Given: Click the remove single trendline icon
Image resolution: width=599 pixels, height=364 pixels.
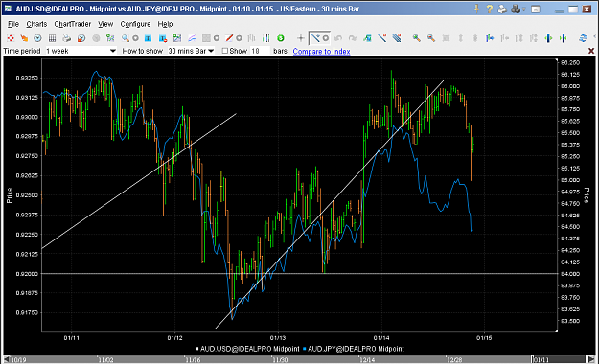Looking at the screenshot, I should tap(382, 38).
